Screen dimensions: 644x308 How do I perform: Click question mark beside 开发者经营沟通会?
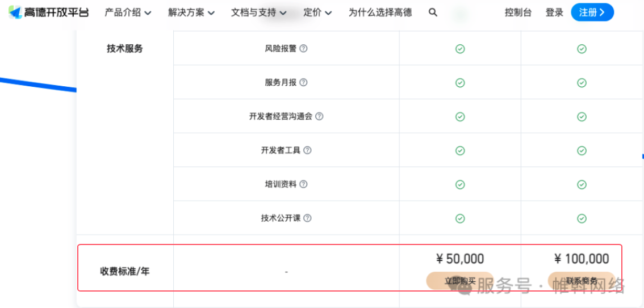(319, 116)
